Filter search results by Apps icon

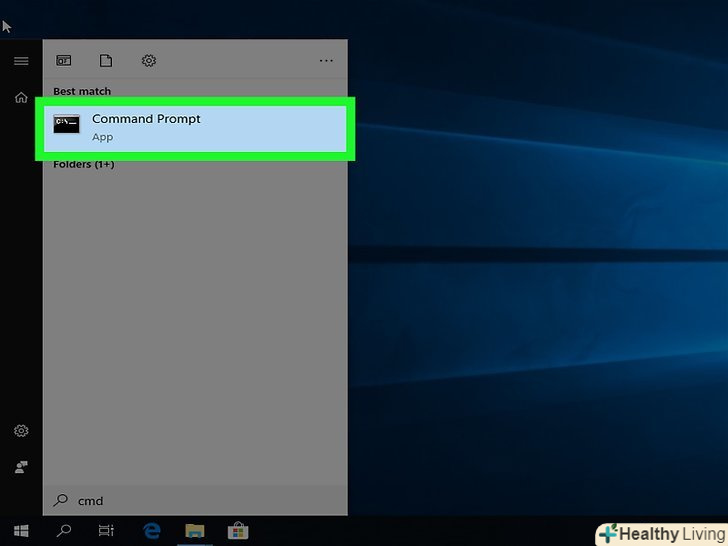(64, 61)
